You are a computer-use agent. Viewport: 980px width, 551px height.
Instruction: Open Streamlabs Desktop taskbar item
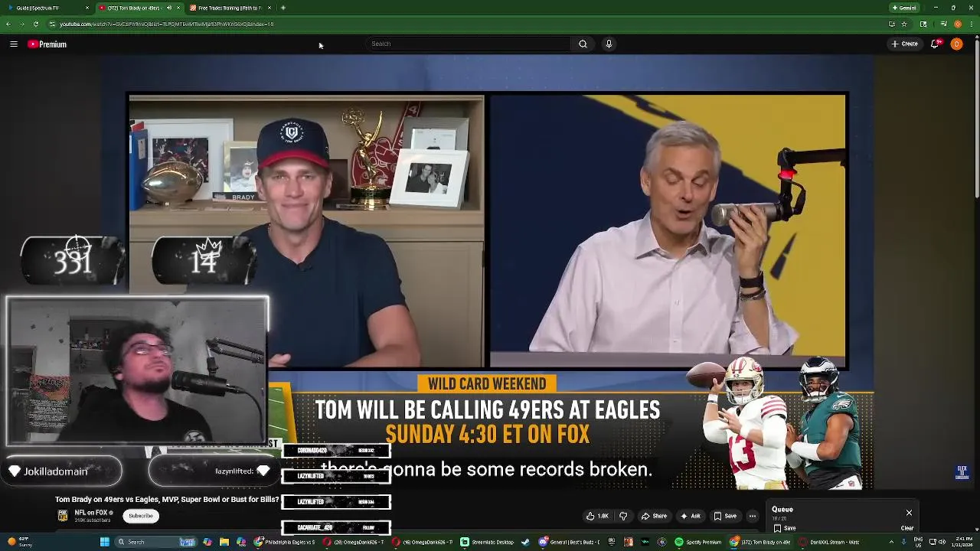(x=486, y=542)
